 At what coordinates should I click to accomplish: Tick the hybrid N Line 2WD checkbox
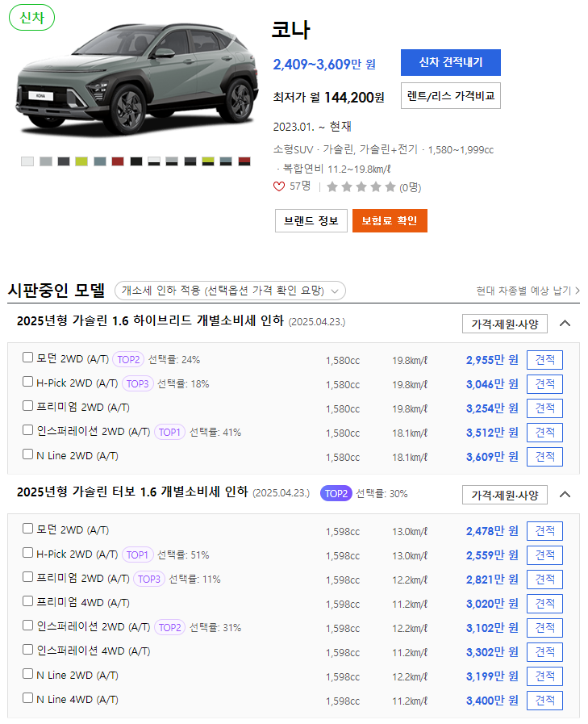[27, 454]
